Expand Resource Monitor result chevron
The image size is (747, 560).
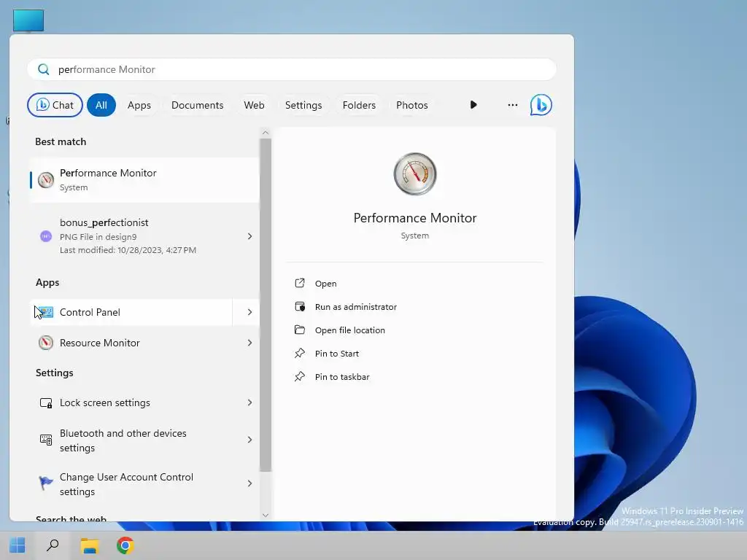coord(249,343)
